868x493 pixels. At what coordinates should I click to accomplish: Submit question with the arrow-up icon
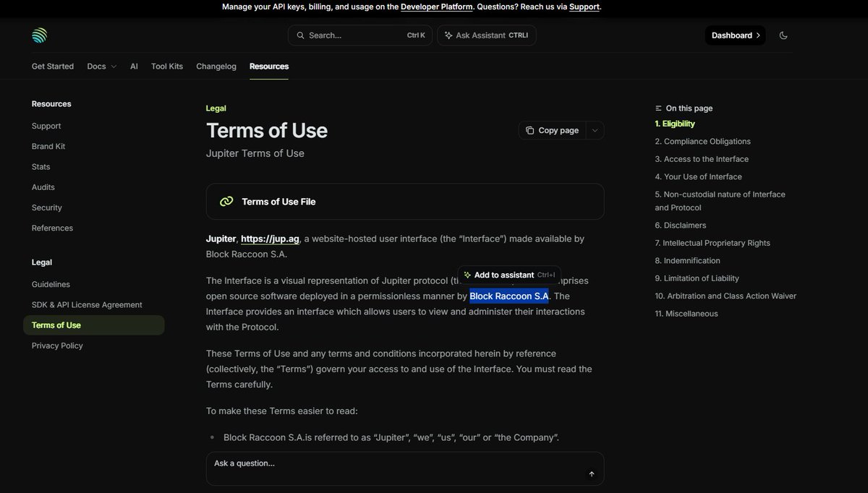tap(592, 474)
